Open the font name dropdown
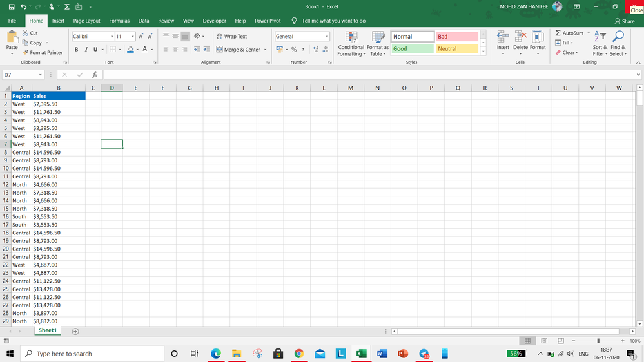644x362 pixels. [112, 37]
